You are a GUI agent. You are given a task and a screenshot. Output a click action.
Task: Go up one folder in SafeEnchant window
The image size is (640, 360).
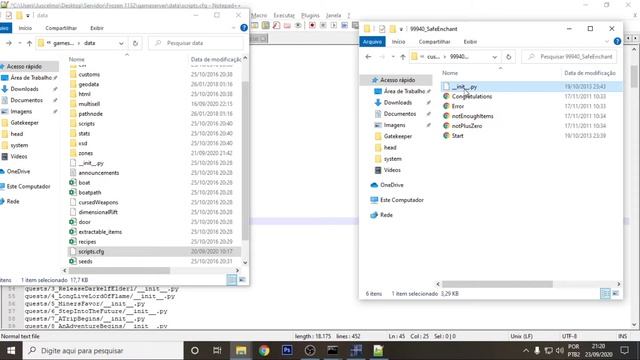click(403, 57)
